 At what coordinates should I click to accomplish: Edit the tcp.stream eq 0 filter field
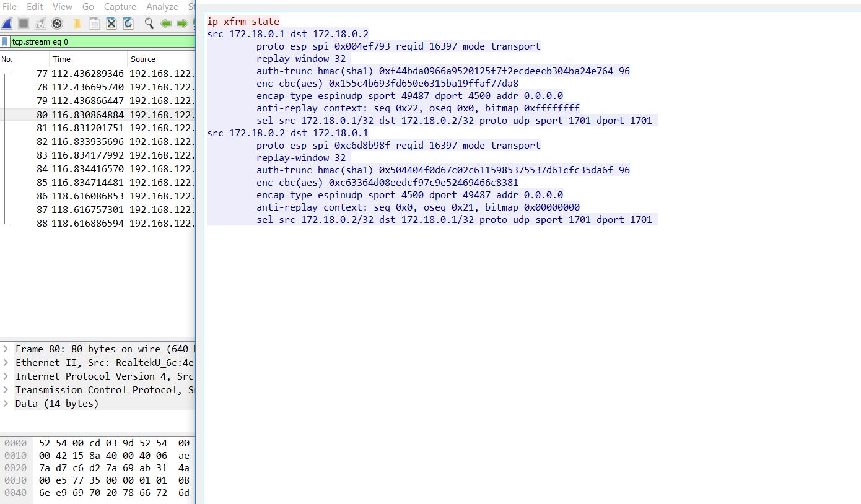pyautogui.click(x=102, y=42)
